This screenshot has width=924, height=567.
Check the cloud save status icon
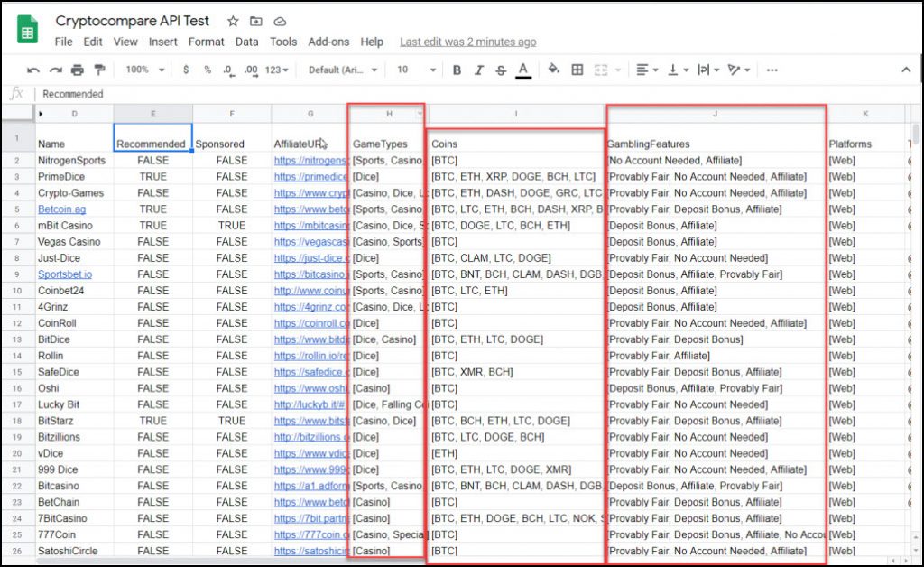click(x=280, y=22)
